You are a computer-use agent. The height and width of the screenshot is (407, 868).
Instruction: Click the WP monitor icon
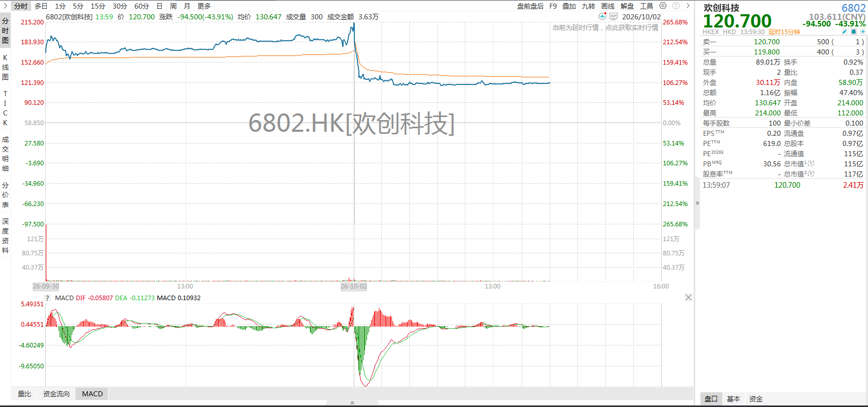tap(613, 16)
